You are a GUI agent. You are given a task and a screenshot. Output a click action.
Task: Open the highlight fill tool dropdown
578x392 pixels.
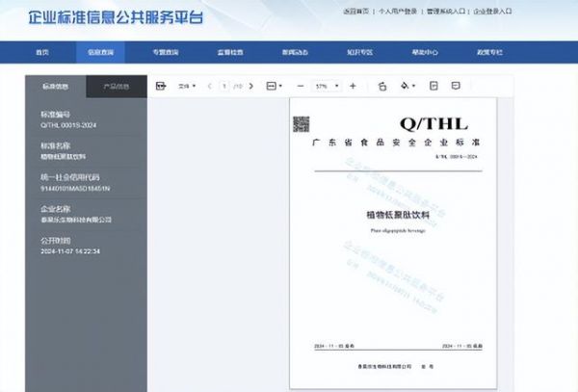[x=407, y=86]
